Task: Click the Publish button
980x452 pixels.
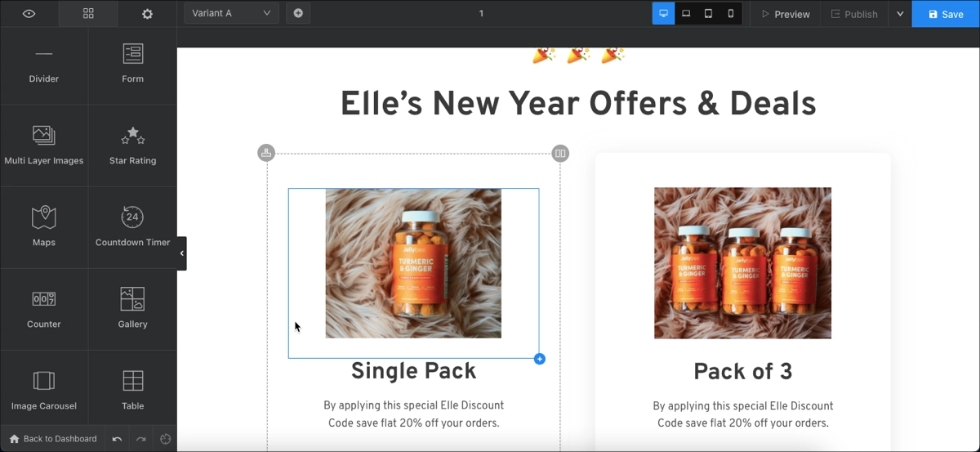Action: point(854,14)
